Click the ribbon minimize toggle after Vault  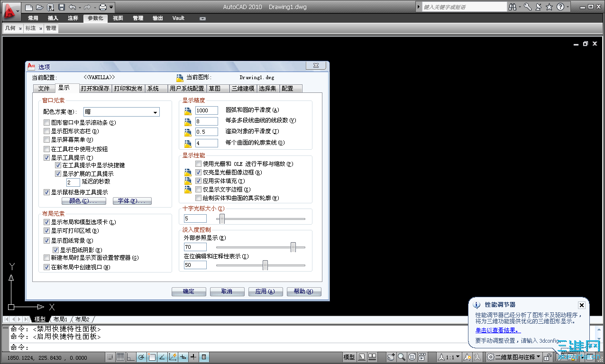tap(202, 18)
